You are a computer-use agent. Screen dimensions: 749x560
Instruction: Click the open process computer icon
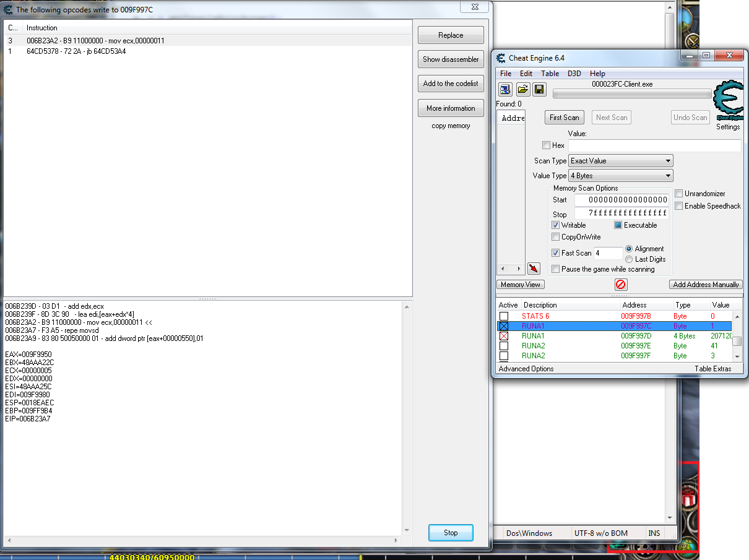pos(505,90)
